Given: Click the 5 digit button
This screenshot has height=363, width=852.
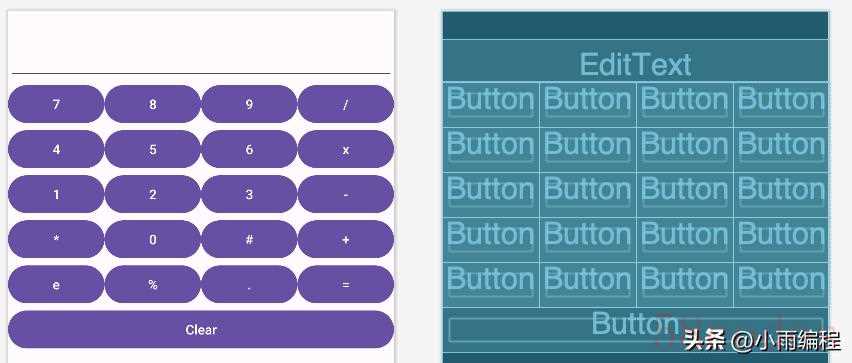Looking at the screenshot, I should click(x=153, y=149).
